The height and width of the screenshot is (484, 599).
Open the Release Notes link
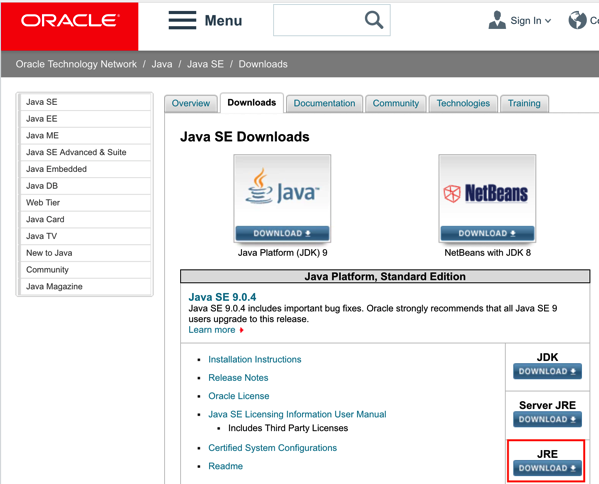pos(238,378)
